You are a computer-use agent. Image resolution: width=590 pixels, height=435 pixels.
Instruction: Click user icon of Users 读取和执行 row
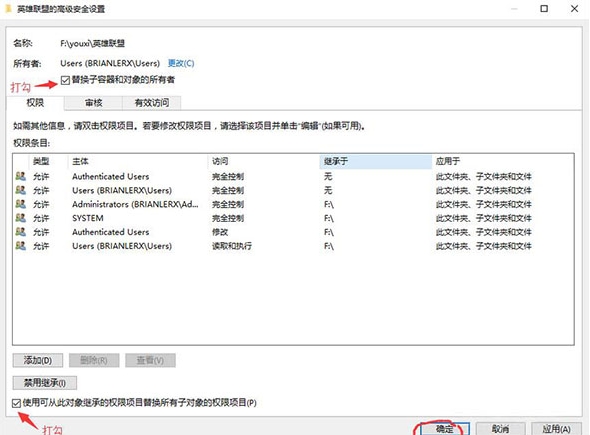point(21,246)
